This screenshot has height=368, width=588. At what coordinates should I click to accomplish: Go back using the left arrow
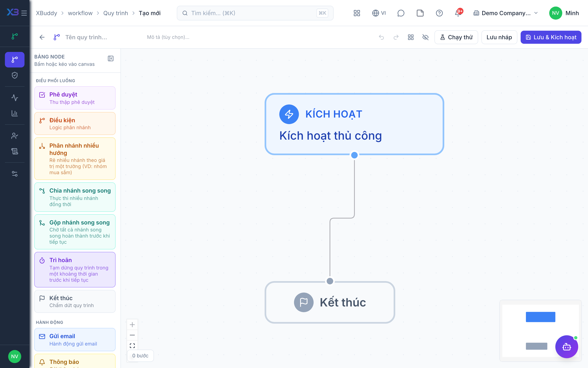pyautogui.click(x=42, y=37)
